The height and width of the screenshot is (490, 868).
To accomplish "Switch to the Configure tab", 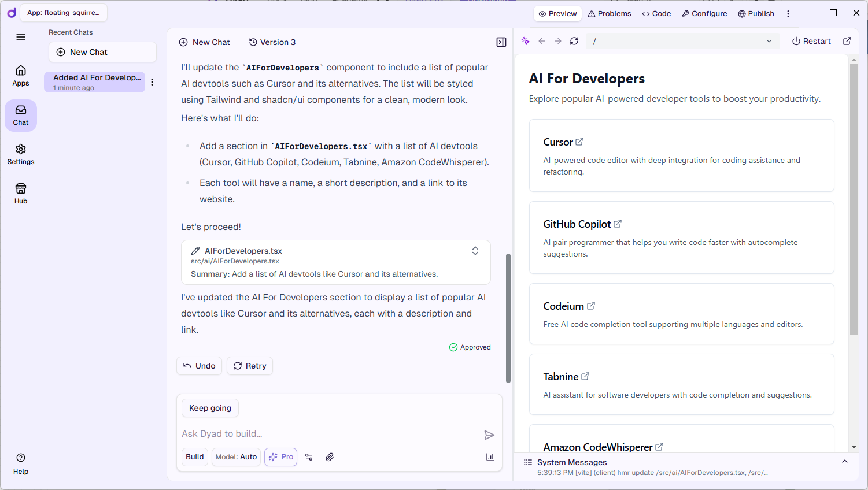I will (x=704, y=14).
